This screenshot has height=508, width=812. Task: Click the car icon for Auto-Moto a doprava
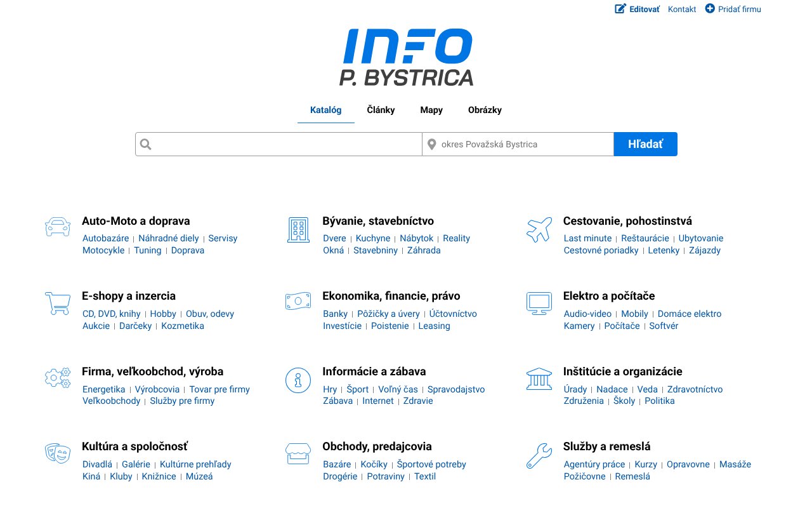click(x=58, y=227)
